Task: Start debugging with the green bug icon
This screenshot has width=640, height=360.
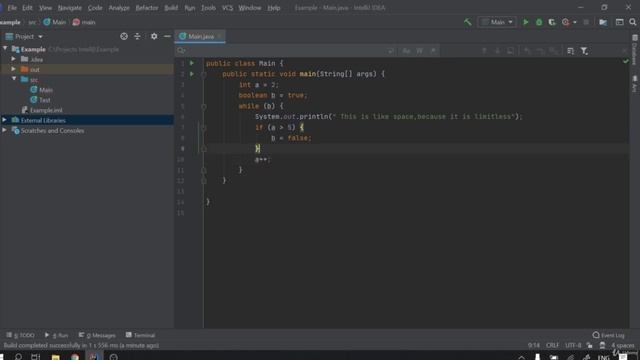Action: pyautogui.click(x=539, y=22)
